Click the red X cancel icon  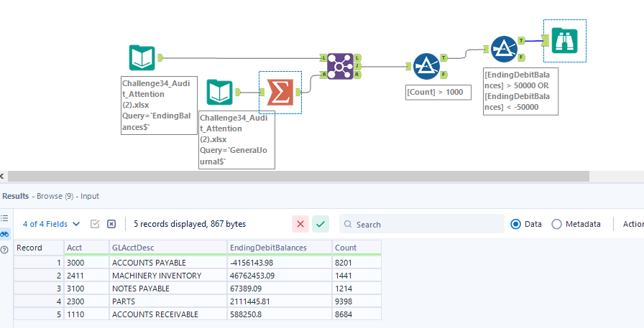(300, 224)
